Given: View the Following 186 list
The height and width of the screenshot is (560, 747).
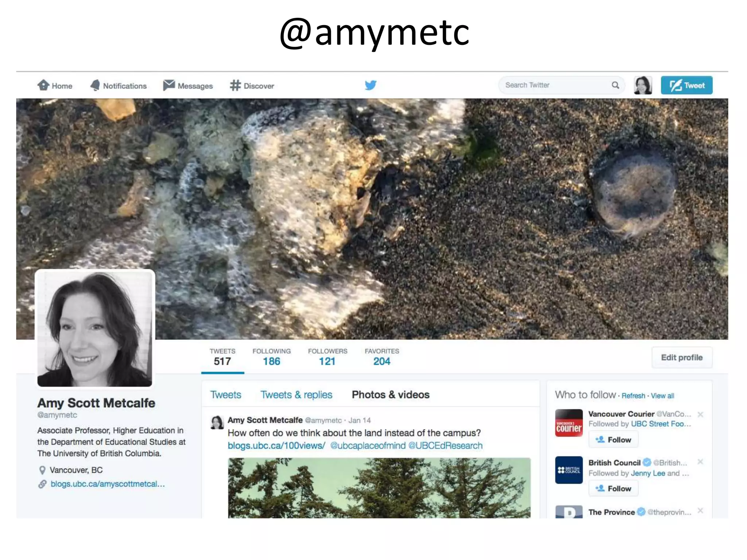Looking at the screenshot, I should pyautogui.click(x=272, y=357).
